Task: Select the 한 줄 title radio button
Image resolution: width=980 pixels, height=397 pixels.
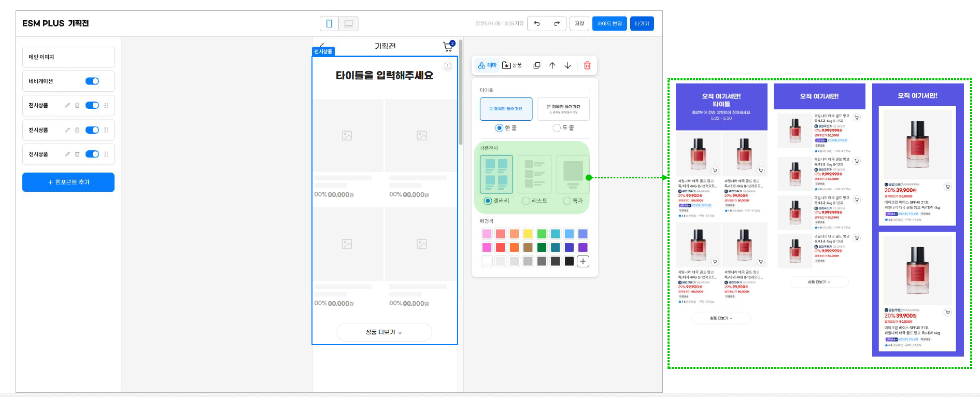Action: (x=499, y=127)
